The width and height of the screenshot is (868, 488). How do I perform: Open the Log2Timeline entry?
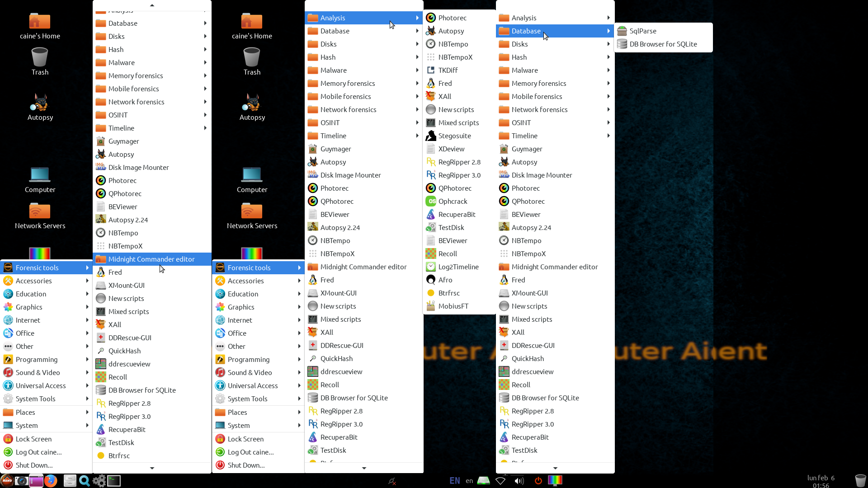[458, 267]
